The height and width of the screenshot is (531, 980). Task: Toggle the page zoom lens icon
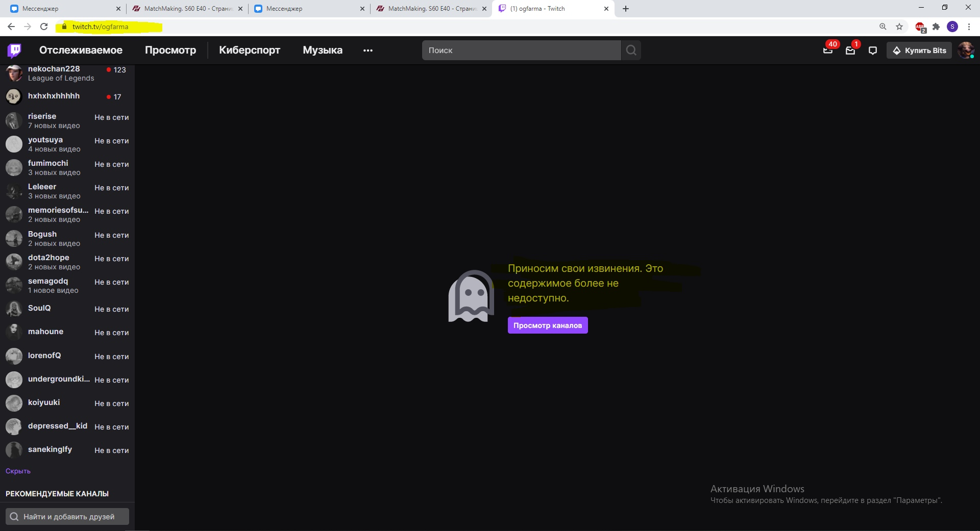click(883, 27)
